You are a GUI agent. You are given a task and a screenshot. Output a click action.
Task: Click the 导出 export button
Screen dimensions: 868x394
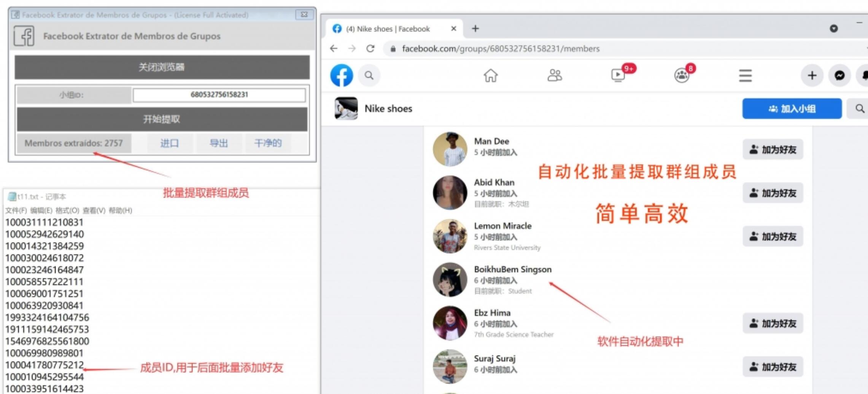point(219,143)
